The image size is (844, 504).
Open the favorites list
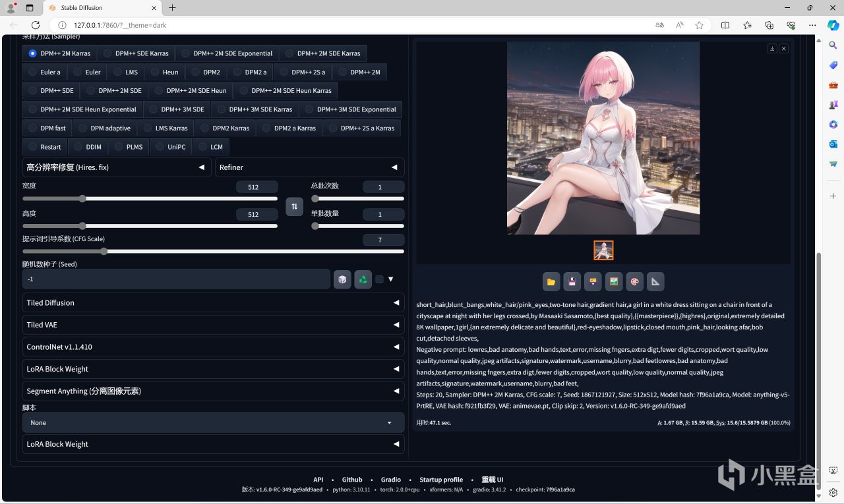click(747, 25)
